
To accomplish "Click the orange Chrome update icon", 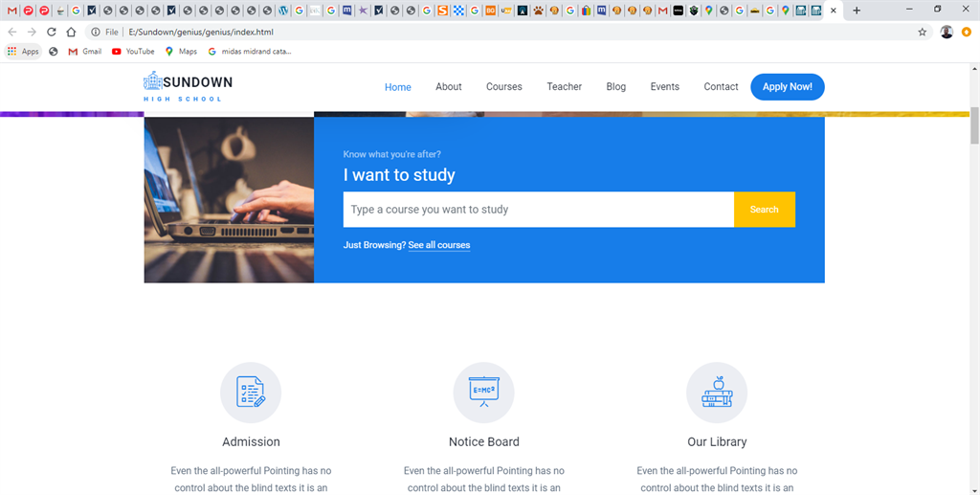I will tap(967, 32).
